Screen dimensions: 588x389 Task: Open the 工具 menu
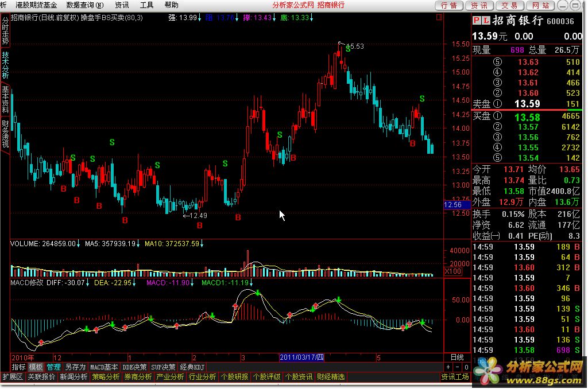point(146,5)
